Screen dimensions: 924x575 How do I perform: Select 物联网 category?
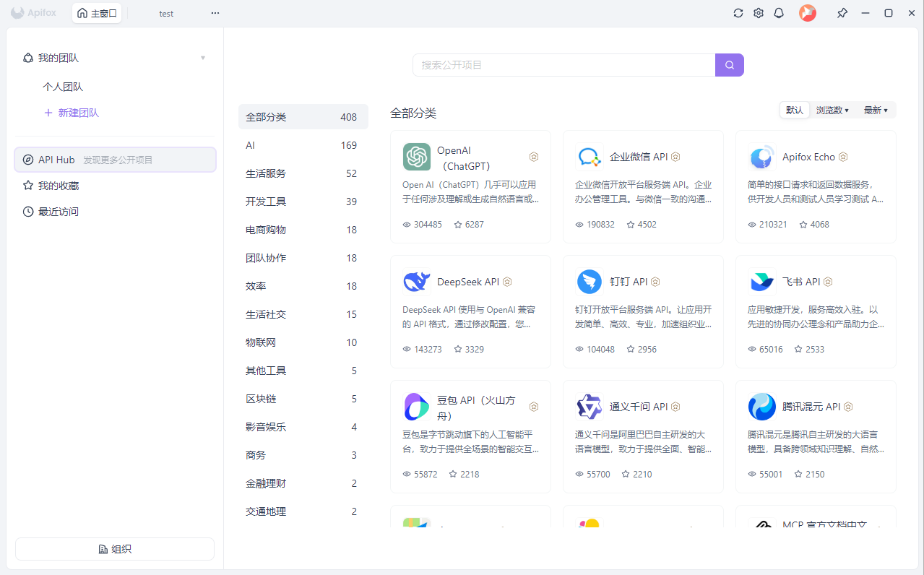click(x=303, y=342)
